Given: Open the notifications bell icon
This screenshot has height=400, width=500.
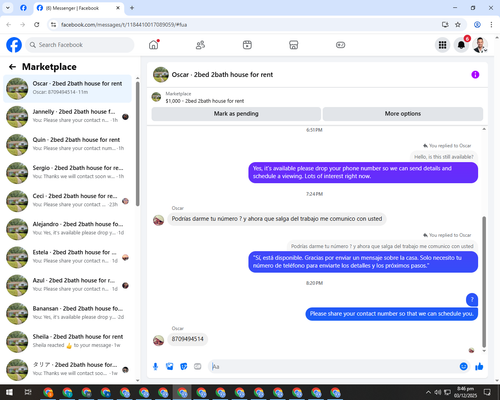Looking at the screenshot, I should coord(461,45).
